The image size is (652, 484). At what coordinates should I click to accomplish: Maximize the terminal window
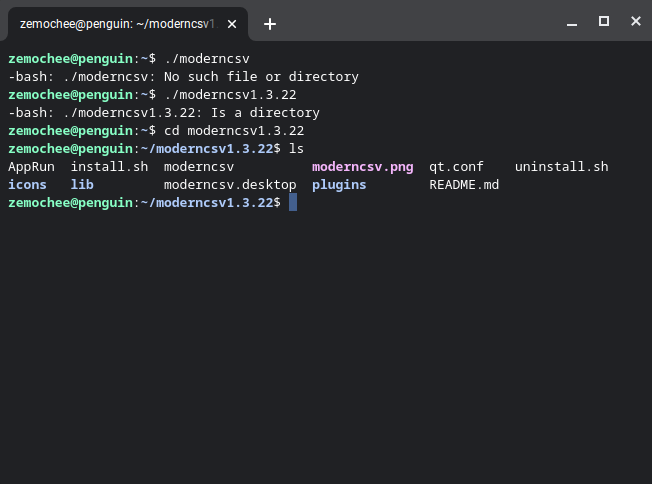(x=604, y=21)
